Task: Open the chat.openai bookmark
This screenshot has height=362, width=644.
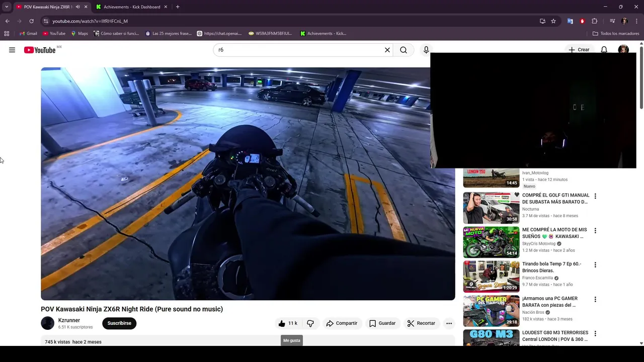Action: point(219,34)
